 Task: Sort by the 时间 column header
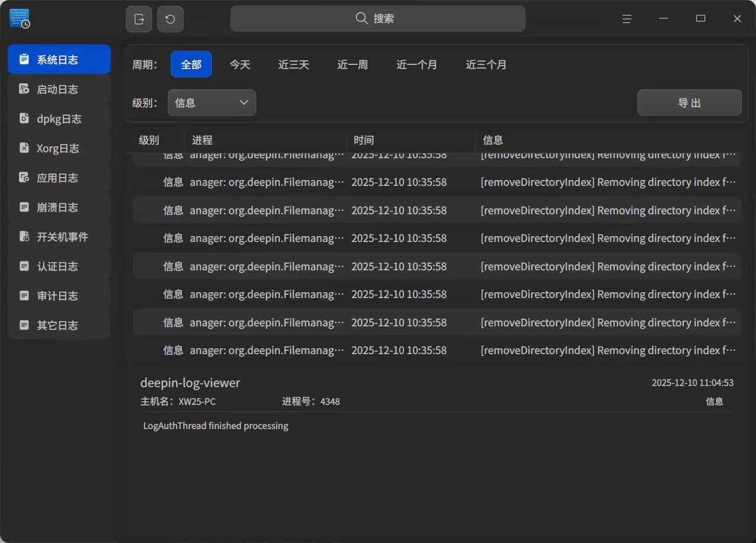click(364, 140)
